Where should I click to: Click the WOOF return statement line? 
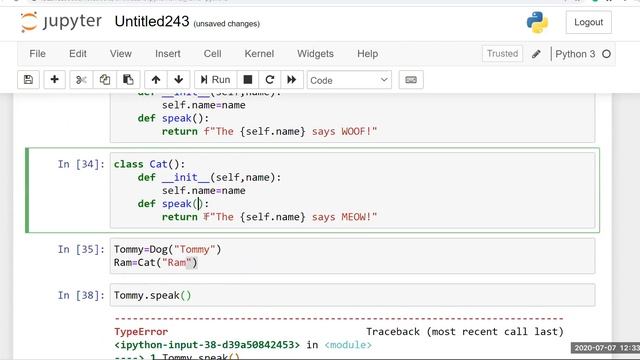point(269,131)
